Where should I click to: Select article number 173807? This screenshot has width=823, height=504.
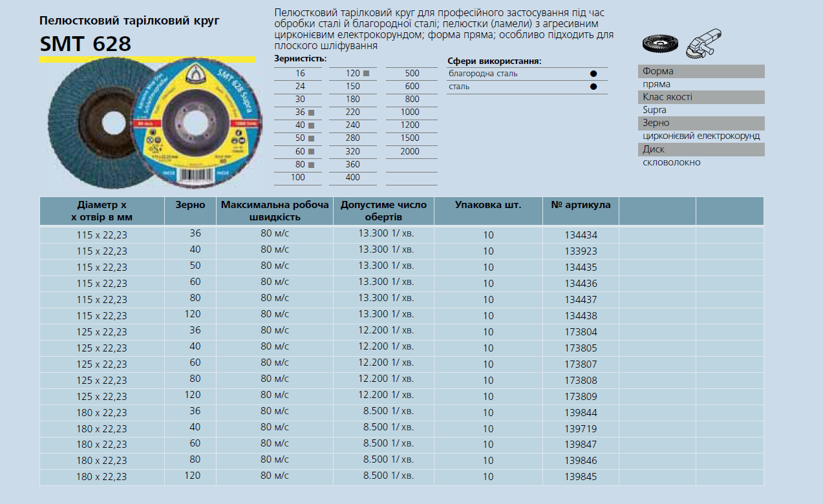point(581,364)
